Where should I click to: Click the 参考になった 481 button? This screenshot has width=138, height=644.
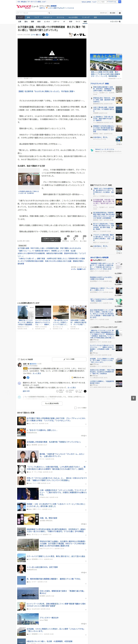(78, 377)
